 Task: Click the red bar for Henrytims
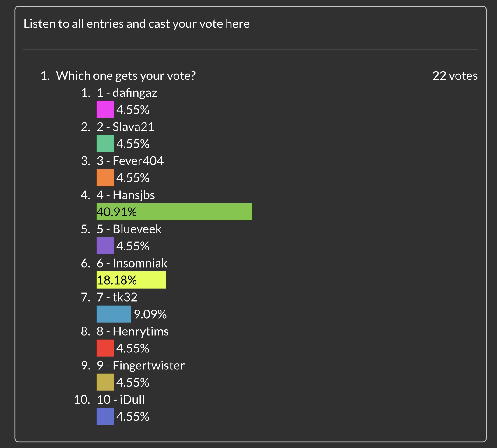(x=105, y=348)
